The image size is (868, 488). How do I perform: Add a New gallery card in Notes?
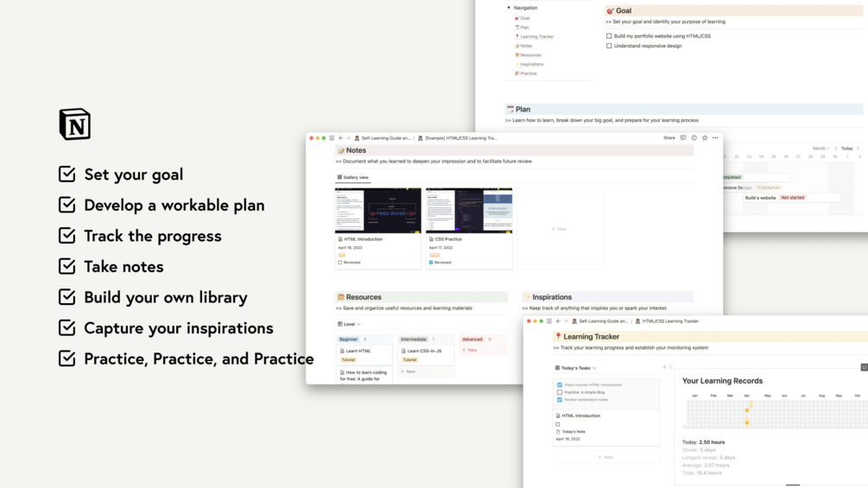pyautogui.click(x=560, y=229)
